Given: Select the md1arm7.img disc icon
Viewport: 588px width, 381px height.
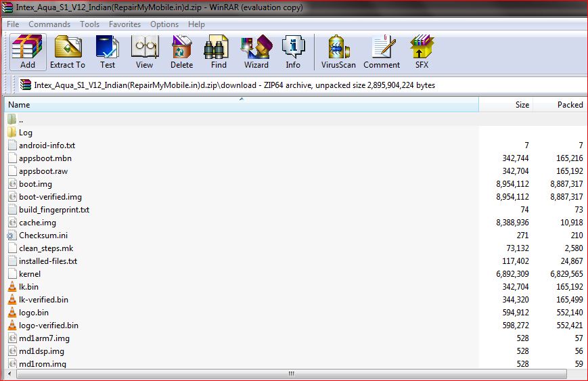Looking at the screenshot, I should pyautogui.click(x=12, y=338).
